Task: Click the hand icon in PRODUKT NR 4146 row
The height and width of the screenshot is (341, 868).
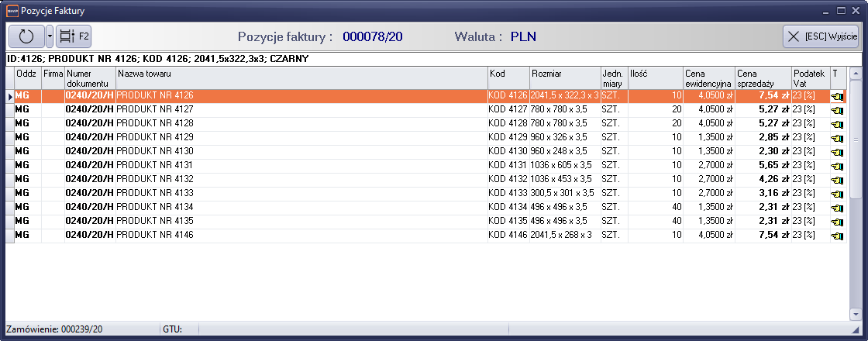Action: [x=838, y=235]
